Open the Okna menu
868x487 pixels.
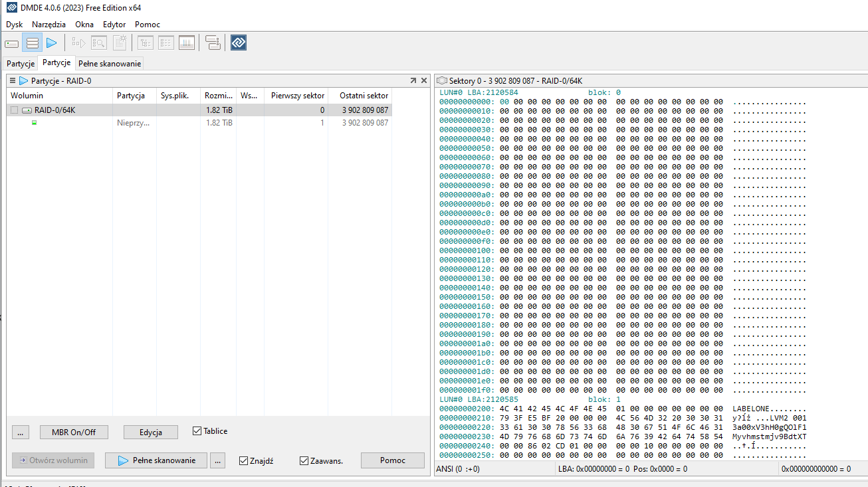click(x=84, y=25)
